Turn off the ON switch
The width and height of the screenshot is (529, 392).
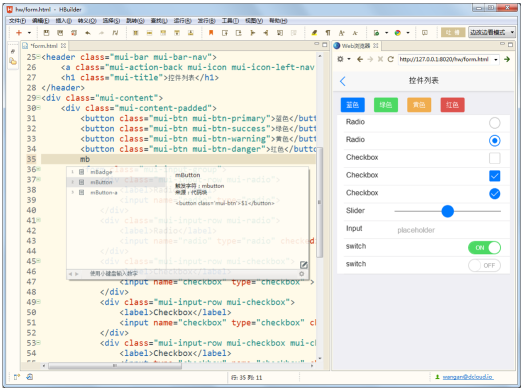[x=484, y=247]
